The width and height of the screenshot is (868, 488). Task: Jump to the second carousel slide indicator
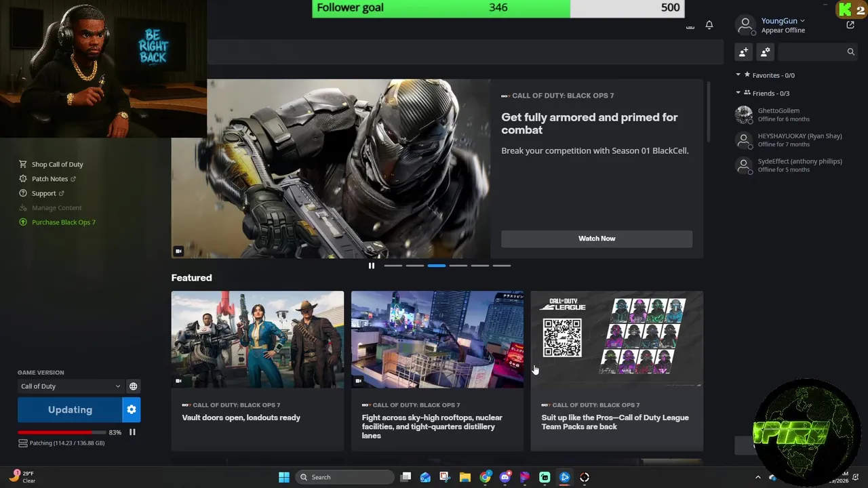coord(415,266)
